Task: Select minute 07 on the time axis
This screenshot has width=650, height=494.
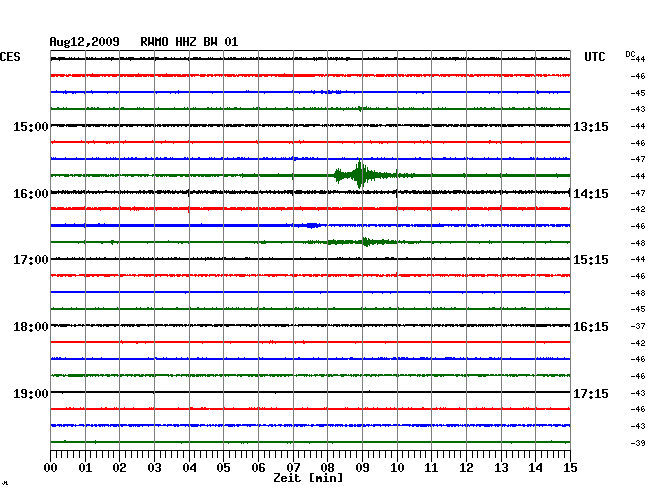Action: coord(293,467)
